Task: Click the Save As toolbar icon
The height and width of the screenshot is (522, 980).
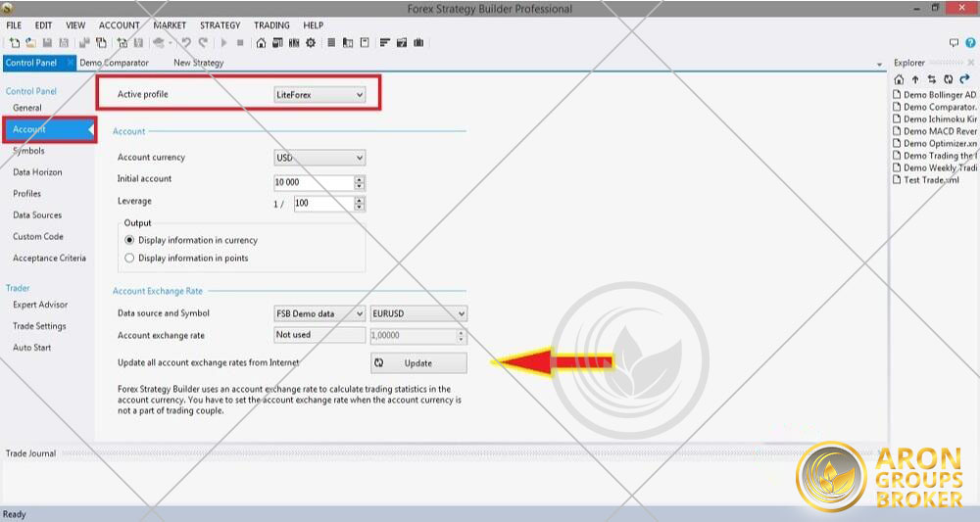Action: coord(64,42)
